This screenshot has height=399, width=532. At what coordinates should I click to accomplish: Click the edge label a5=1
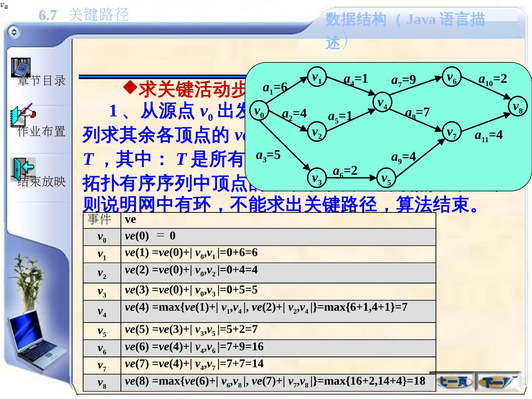point(340,117)
